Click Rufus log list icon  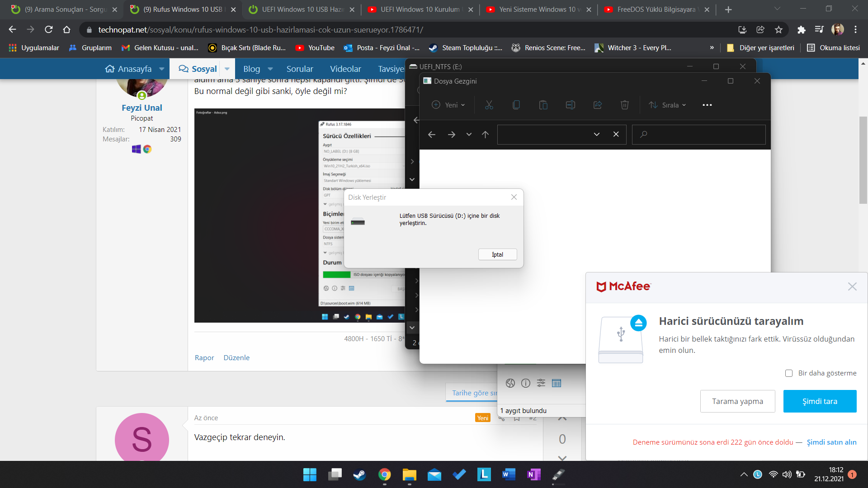[x=557, y=383]
